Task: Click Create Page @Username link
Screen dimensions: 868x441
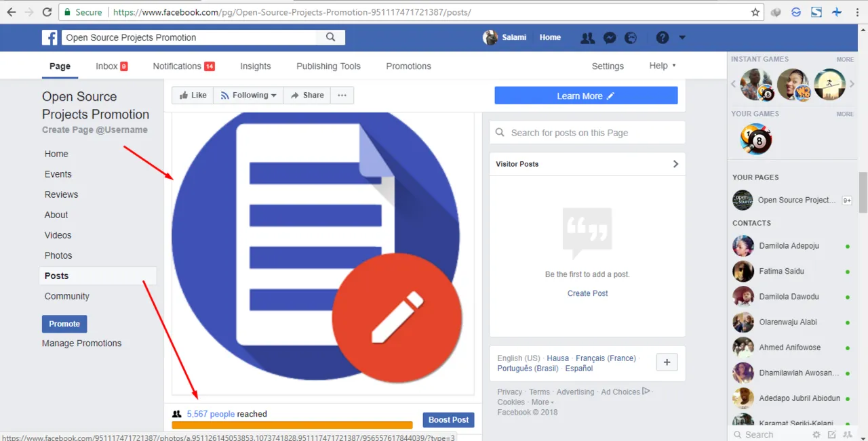Action: pos(95,129)
